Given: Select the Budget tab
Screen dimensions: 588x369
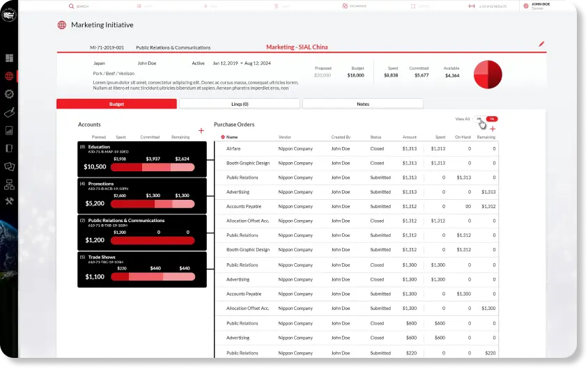Looking at the screenshot, I should click(x=116, y=104).
